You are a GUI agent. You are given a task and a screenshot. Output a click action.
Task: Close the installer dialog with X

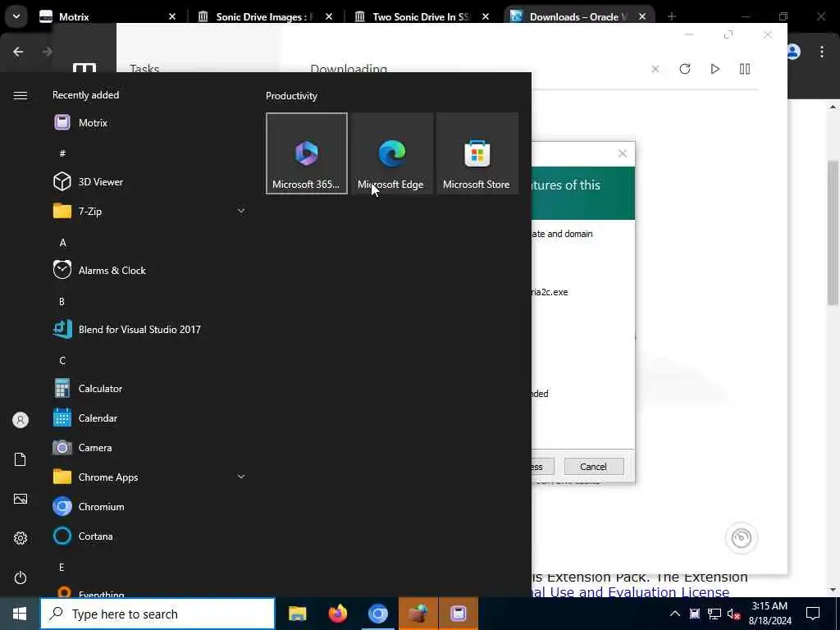[x=623, y=153]
